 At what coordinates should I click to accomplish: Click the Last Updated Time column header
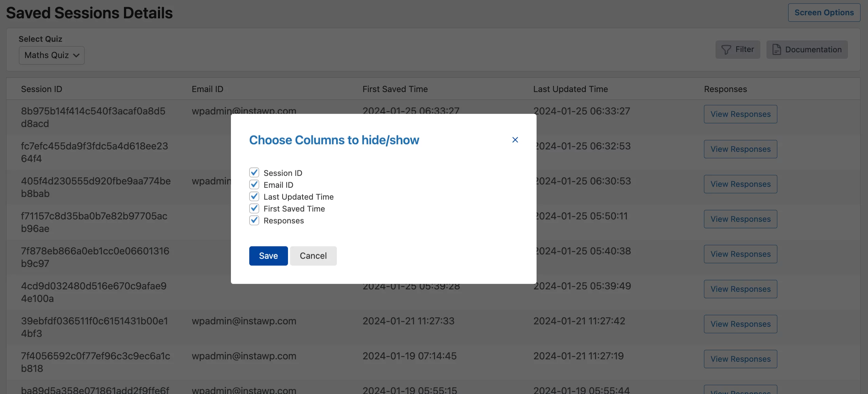click(x=571, y=89)
